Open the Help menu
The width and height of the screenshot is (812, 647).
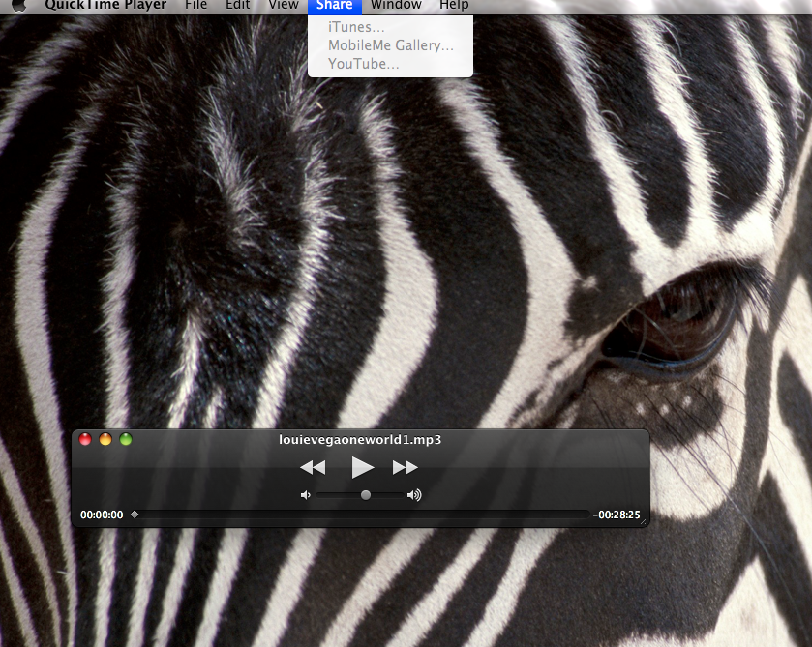tap(454, 5)
